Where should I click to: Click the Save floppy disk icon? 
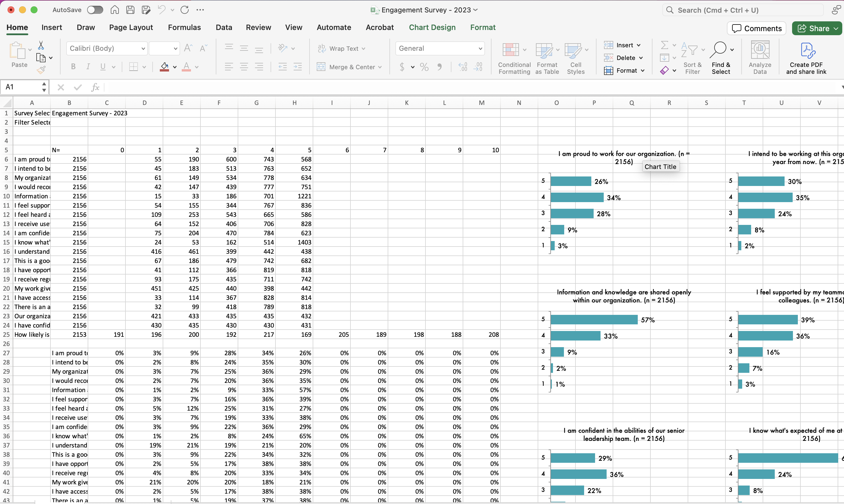pos(130,10)
